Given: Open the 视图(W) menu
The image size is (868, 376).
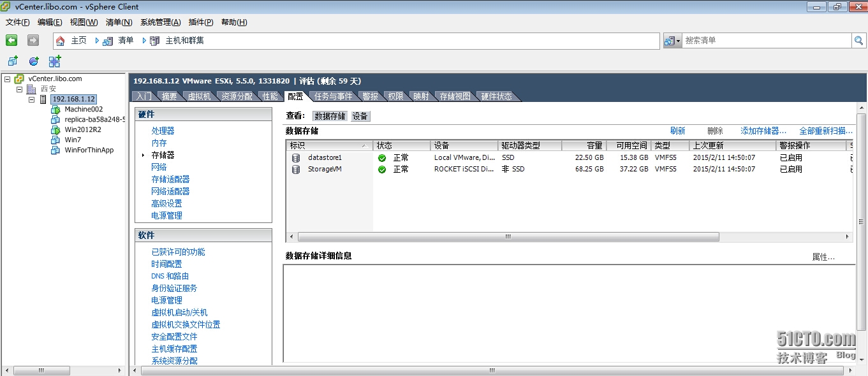Looking at the screenshot, I should coord(84,22).
